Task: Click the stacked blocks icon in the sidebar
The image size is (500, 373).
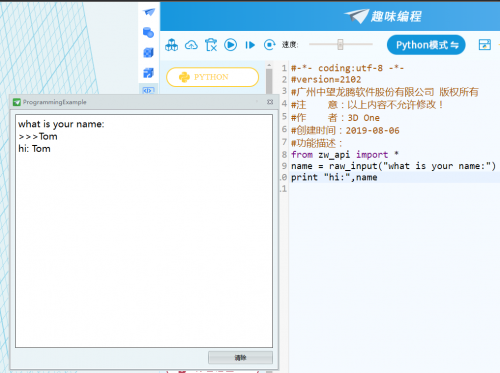Action: pyautogui.click(x=148, y=72)
